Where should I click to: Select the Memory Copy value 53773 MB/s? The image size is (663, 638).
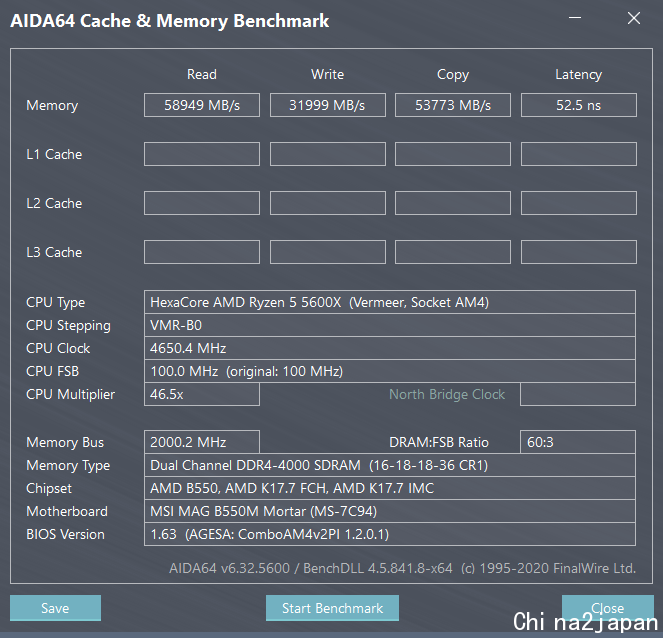coord(453,105)
